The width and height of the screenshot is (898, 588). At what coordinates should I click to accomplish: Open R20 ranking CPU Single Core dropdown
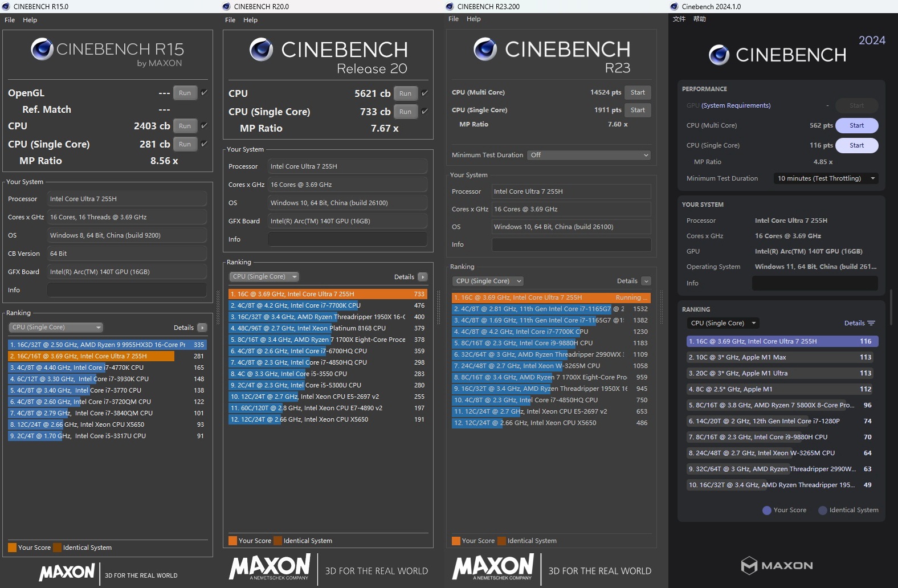pyautogui.click(x=264, y=276)
